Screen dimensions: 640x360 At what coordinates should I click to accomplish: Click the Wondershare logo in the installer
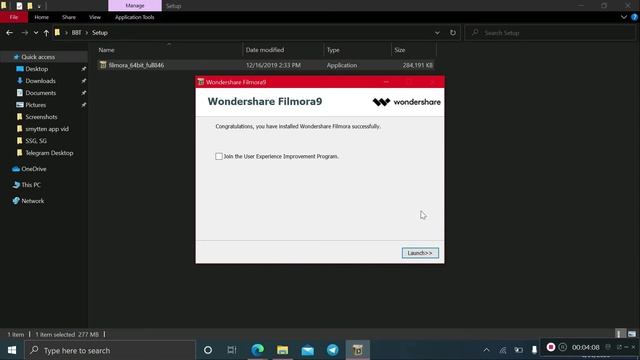tap(407, 102)
